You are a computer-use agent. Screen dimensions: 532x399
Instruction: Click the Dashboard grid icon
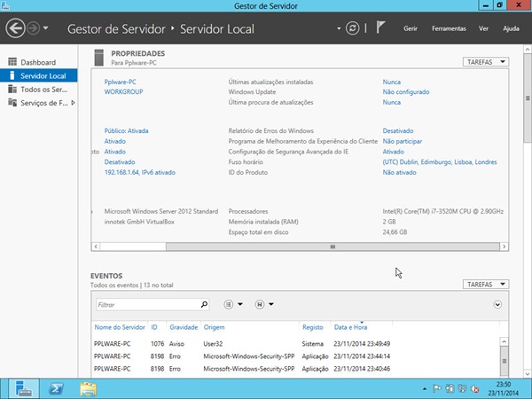click(x=12, y=62)
